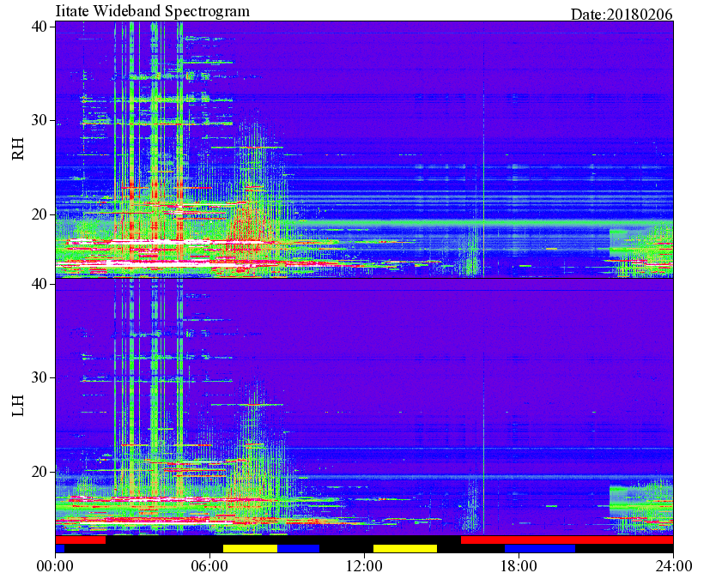The height and width of the screenshot is (573, 728).
Task: Click the 24:00 time axis label
Action: [673, 565]
